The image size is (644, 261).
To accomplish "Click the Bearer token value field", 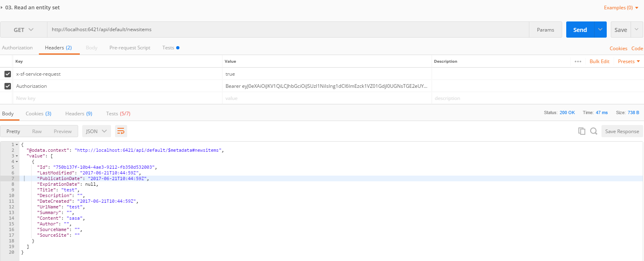I will [x=327, y=86].
